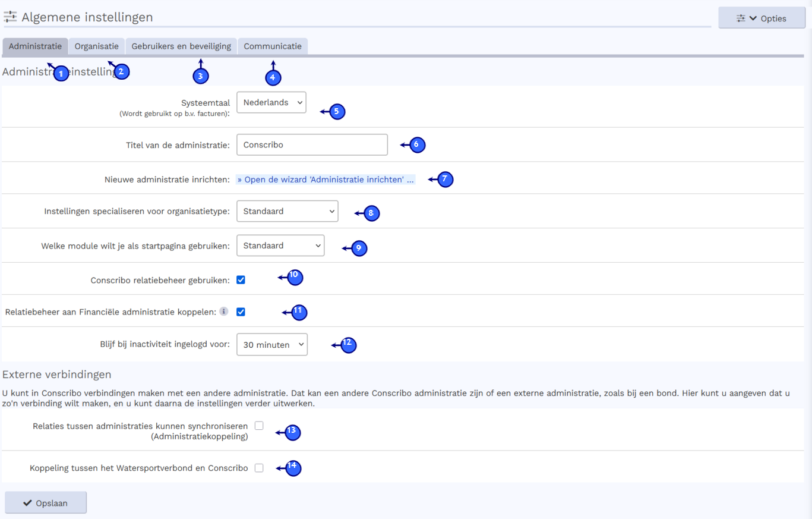This screenshot has width=812, height=519.
Task: Open the wizard 'Administratie inrichten' link
Action: (x=326, y=179)
